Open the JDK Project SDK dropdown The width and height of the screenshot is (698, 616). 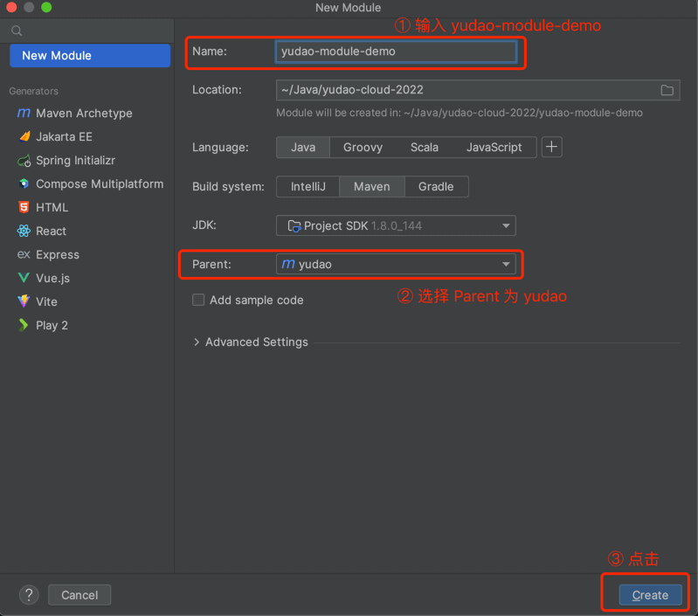coord(396,225)
